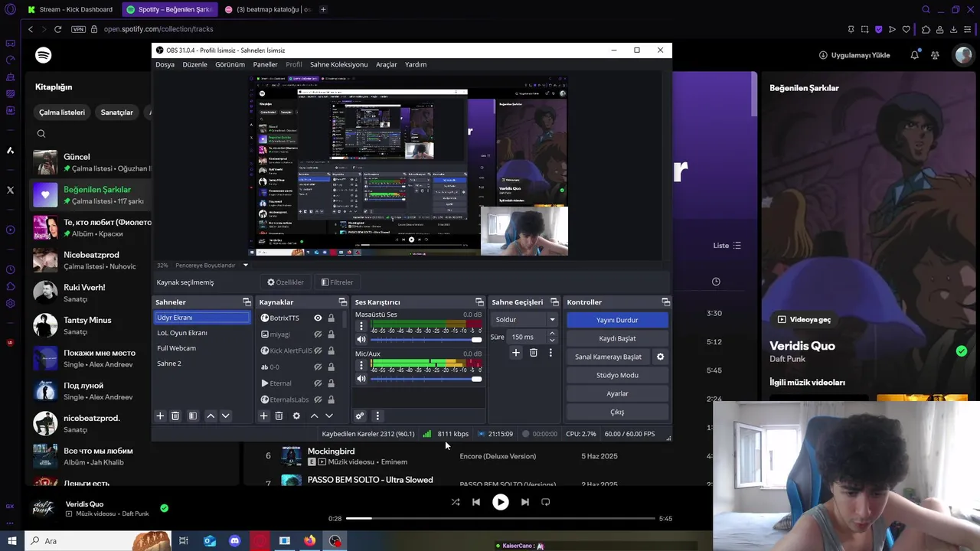The image size is (980, 551).
Task: Open Spotify Liste view options
Action: (x=727, y=246)
